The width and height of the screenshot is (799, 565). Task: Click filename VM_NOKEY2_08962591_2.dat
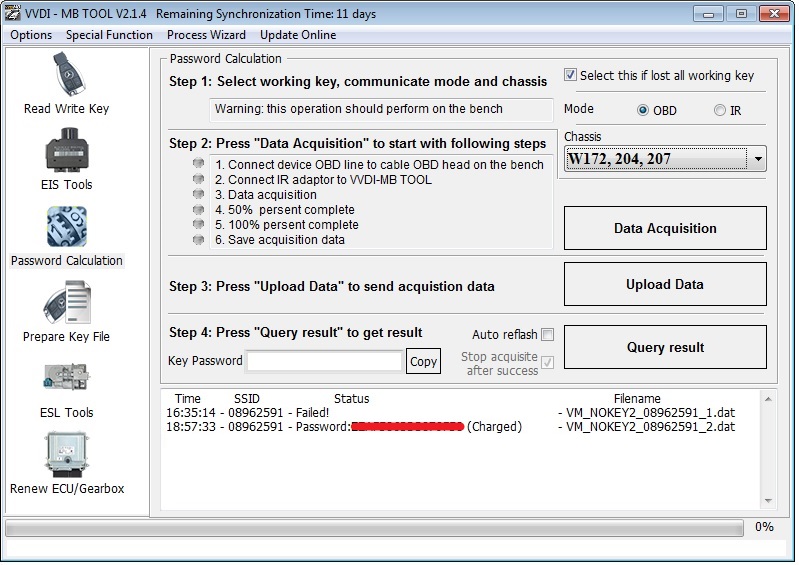coord(650,426)
